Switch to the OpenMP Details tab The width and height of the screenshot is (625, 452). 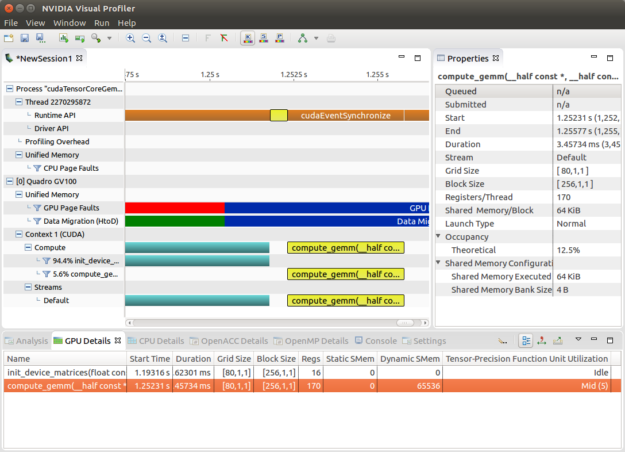coord(311,341)
